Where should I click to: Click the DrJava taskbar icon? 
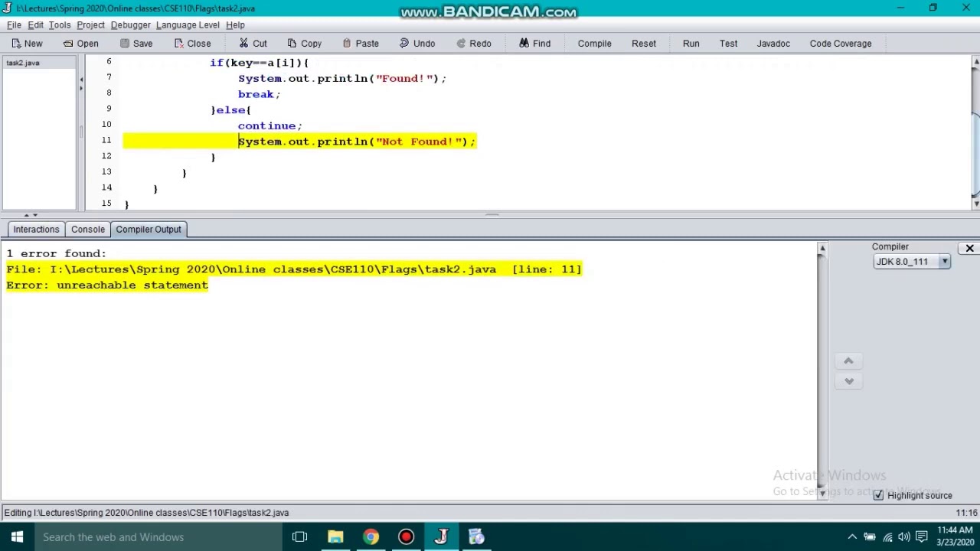(441, 537)
